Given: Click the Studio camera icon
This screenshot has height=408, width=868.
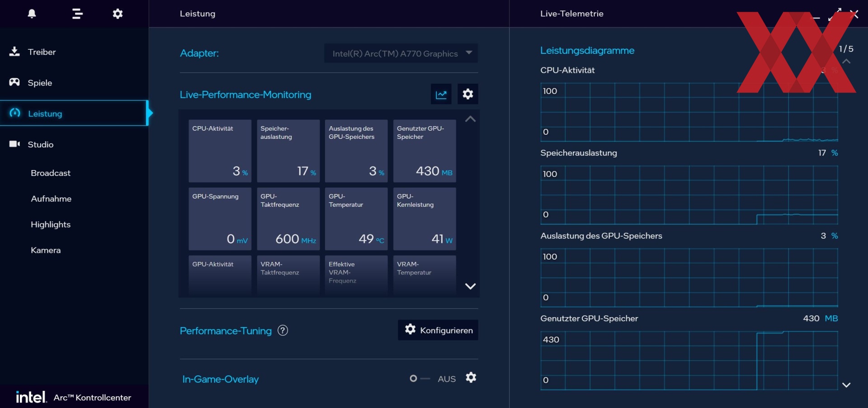Looking at the screenshot, I should click(x=14, y=144).
